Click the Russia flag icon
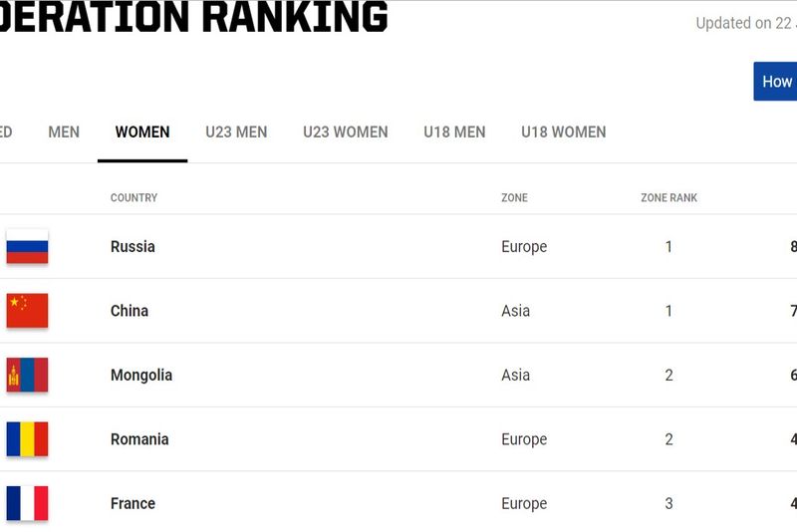Viewport: 797px width, 532px height. (x=27, y=246)
